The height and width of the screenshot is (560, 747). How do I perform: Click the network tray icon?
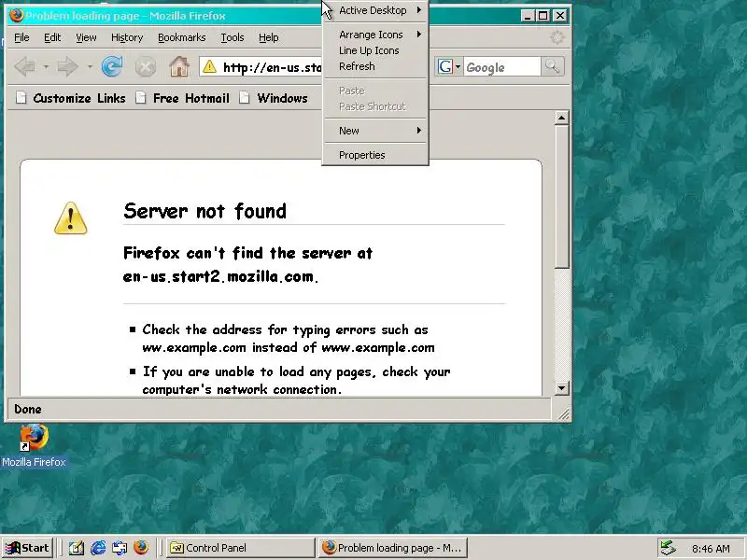tap(668, 548)
